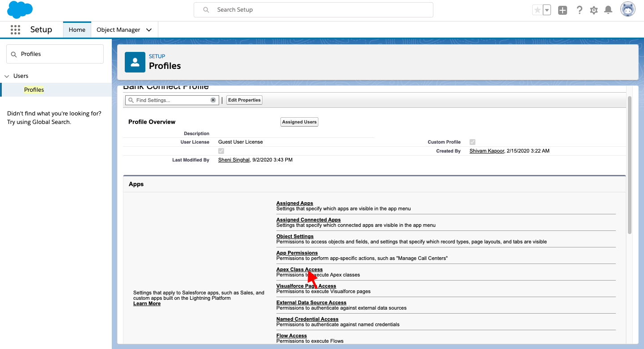Click the Learn More link
Image resolution: width=644 pixels, height=349 pixels.
click(147, 303)
